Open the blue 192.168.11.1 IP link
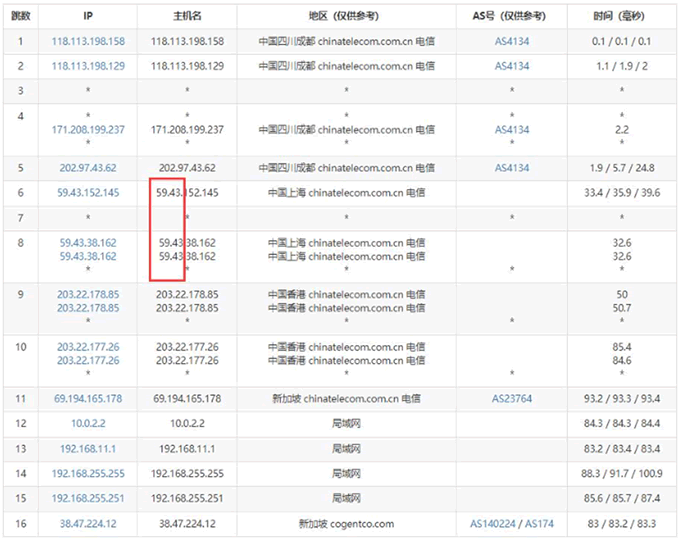 88,449
